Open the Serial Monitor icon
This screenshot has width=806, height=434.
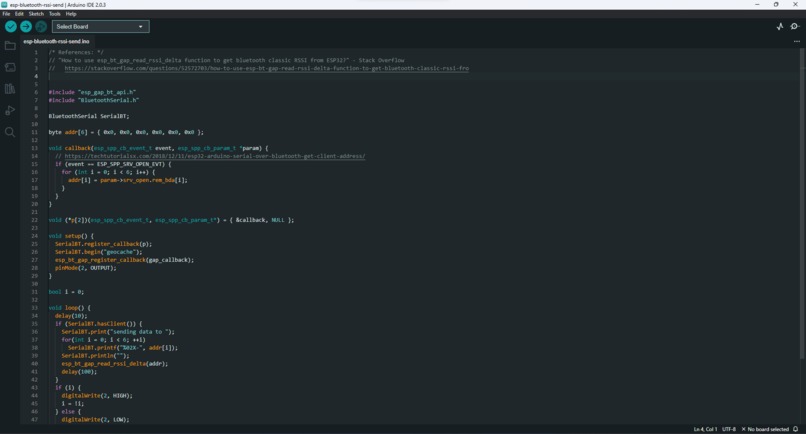[x=795, y=26]
